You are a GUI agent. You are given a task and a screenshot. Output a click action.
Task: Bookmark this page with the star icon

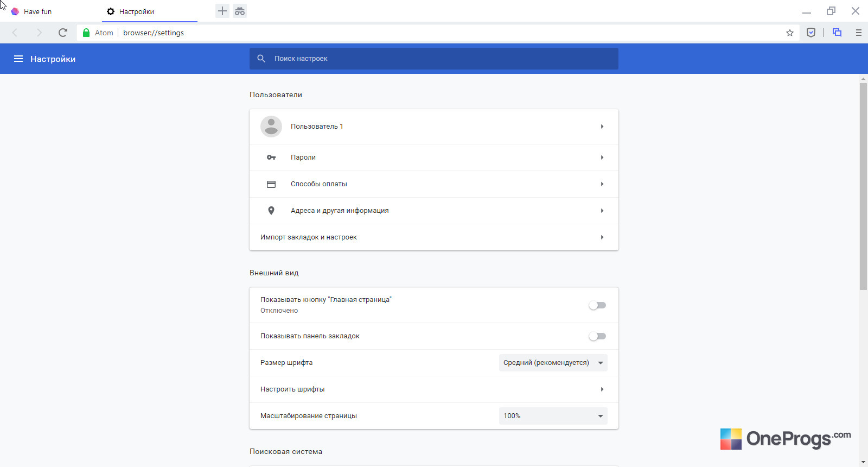pyautogui.click(x=790, y=33)
